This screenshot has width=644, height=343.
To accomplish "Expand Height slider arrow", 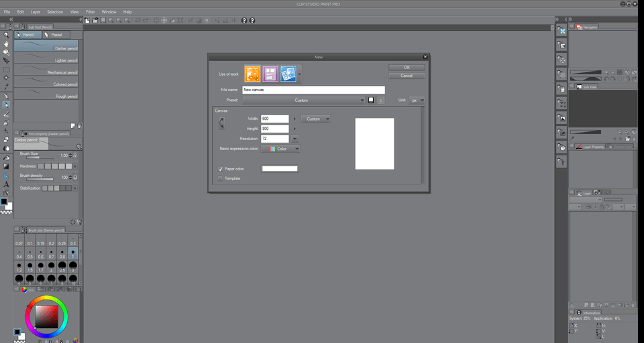I will 294,129.
